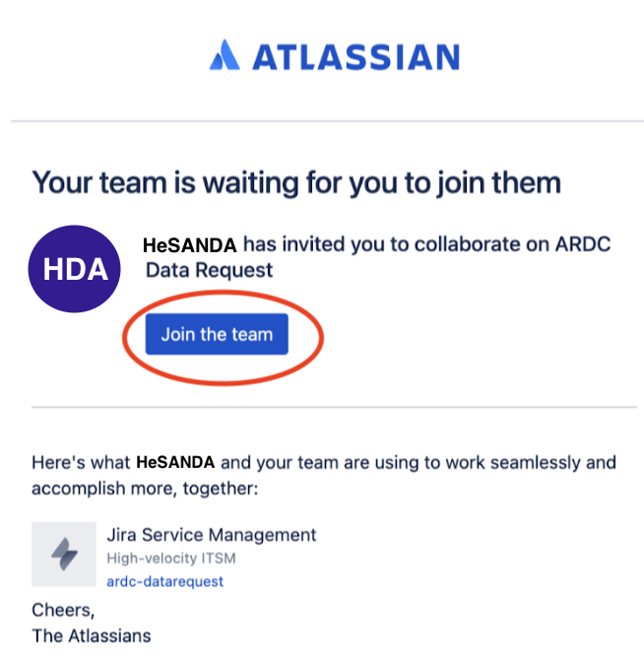Screen dimensions: 644x666
Task: Open the ardc-datarequest link
Action: click(164, 581)
